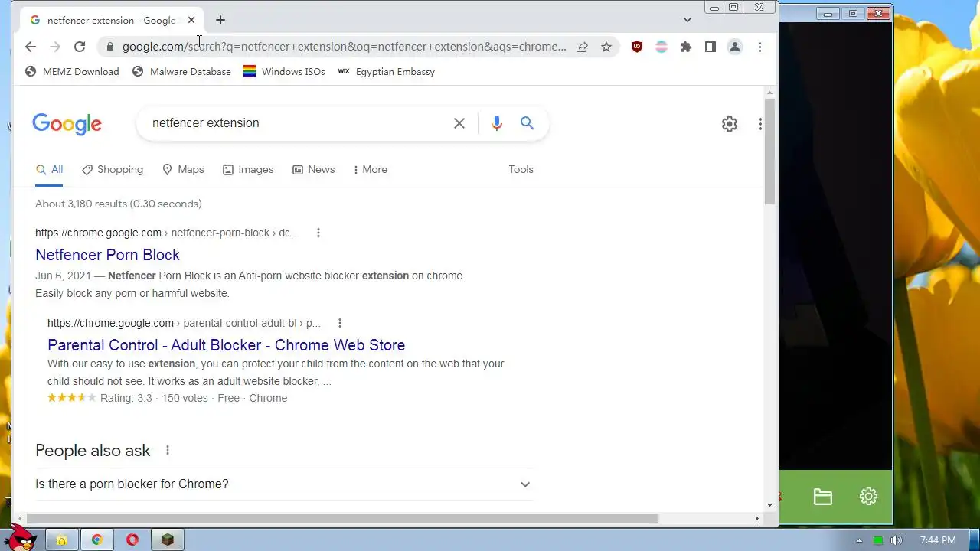Select the All results tab

click(x=49, y=170)
